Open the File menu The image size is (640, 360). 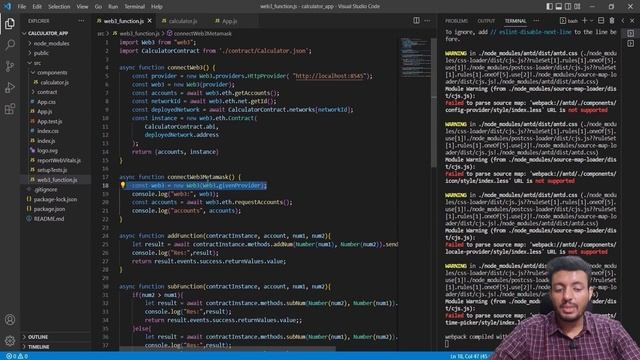(22, 7)
